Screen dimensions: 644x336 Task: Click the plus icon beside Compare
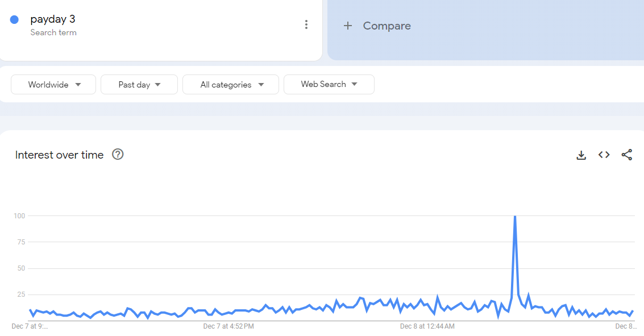[x=348, y=26]
